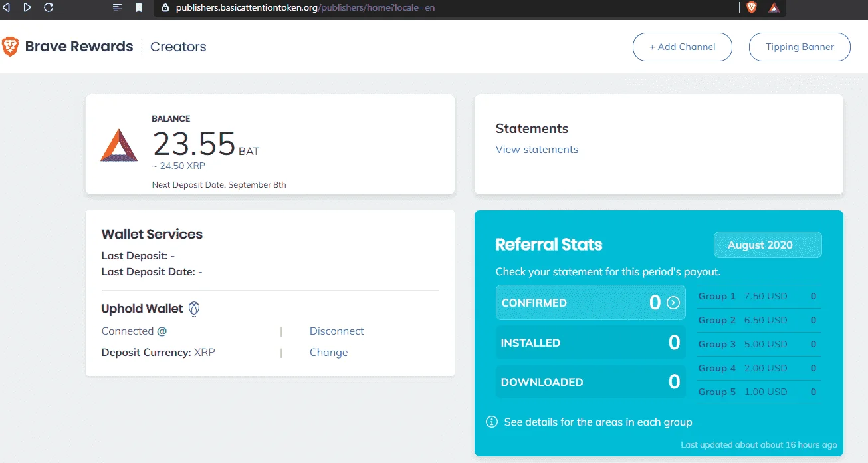This screenshot has height=463, width=868.
Task: Click the Wallet Services heading
Action: (x=152, y=234)
